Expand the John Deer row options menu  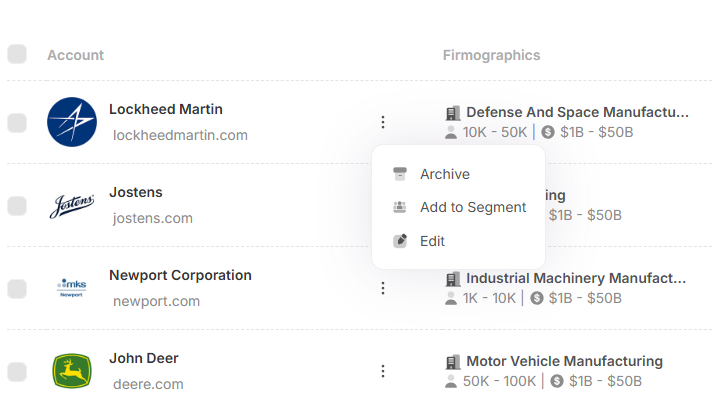pos(382,371)
